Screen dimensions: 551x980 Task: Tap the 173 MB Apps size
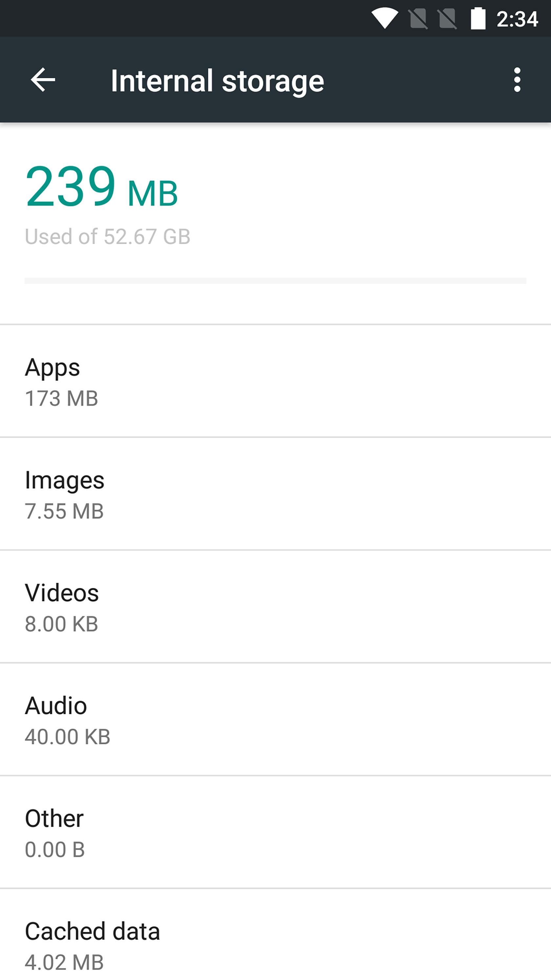point(62,398)
